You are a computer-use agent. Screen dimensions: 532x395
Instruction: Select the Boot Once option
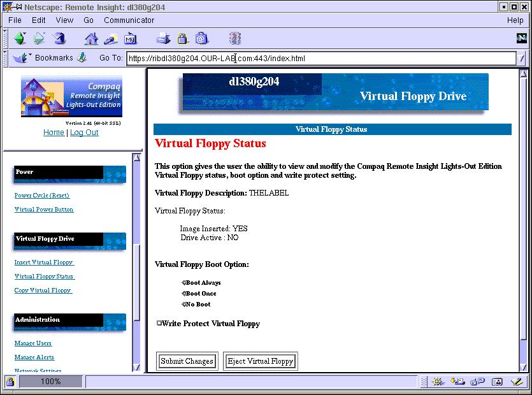(185, 293)
